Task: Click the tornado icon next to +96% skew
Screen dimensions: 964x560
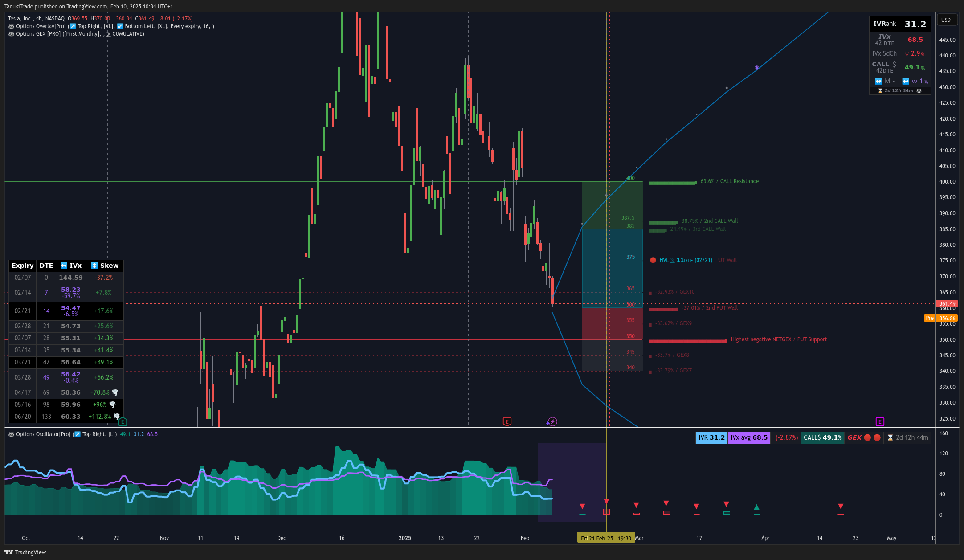Action: click(112, 405)
